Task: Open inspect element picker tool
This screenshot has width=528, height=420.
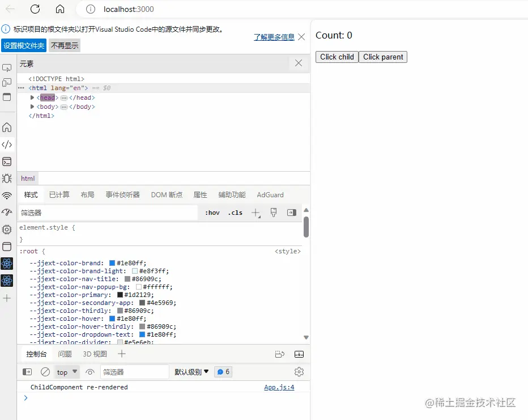Action: click(7, 68)
